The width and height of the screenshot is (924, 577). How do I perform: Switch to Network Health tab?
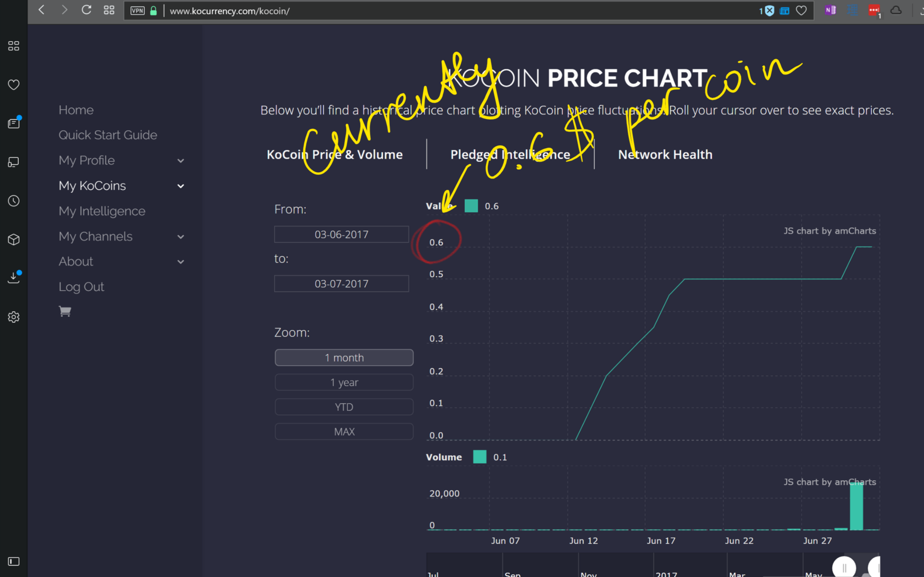click(x=665, y=155)
